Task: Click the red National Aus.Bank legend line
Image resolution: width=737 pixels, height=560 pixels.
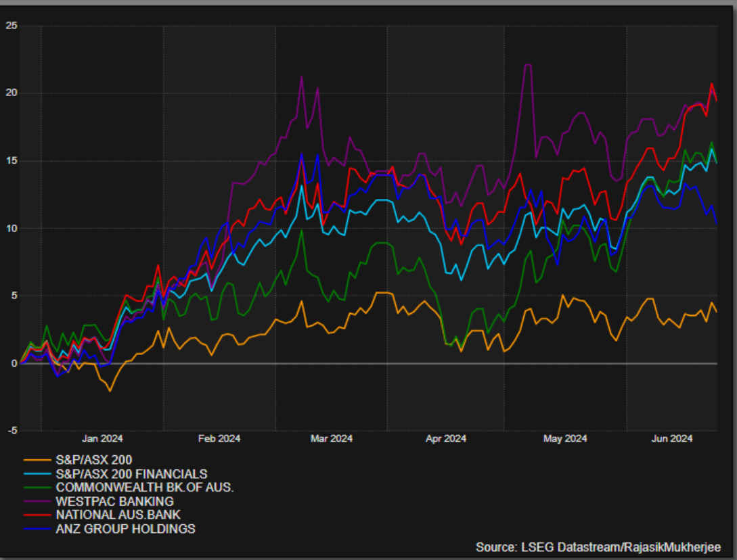Action: coord(37,515)
